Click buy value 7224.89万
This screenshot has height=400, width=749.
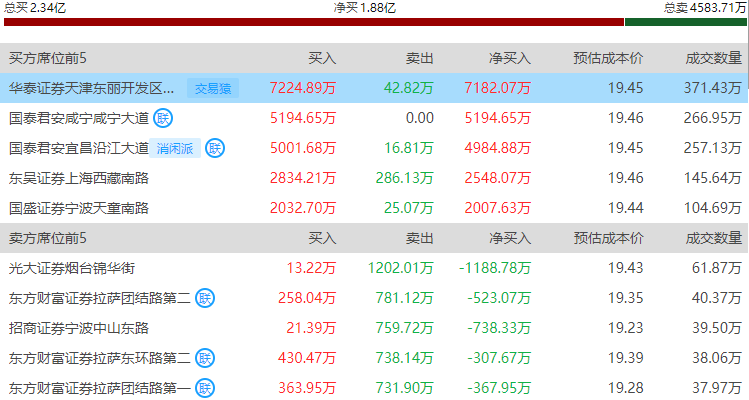[303, 88]
